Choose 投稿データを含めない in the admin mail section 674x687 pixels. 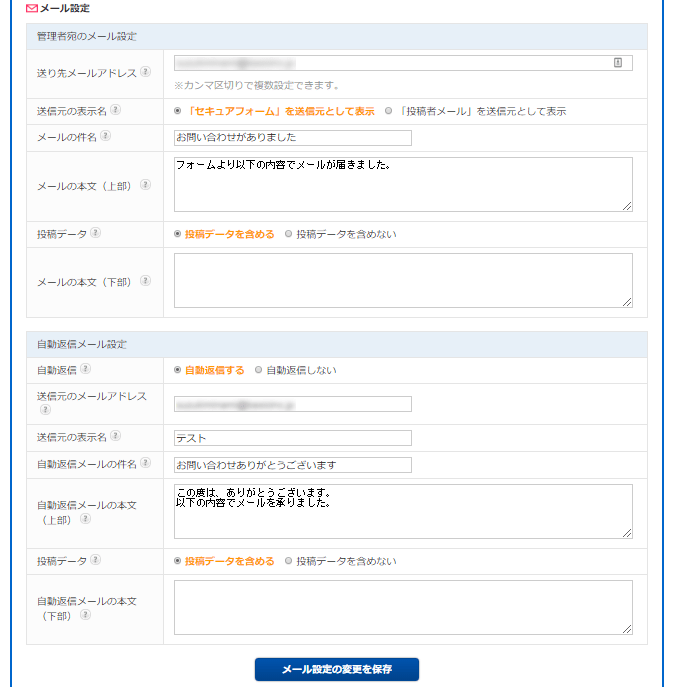(x=289, y=234)
